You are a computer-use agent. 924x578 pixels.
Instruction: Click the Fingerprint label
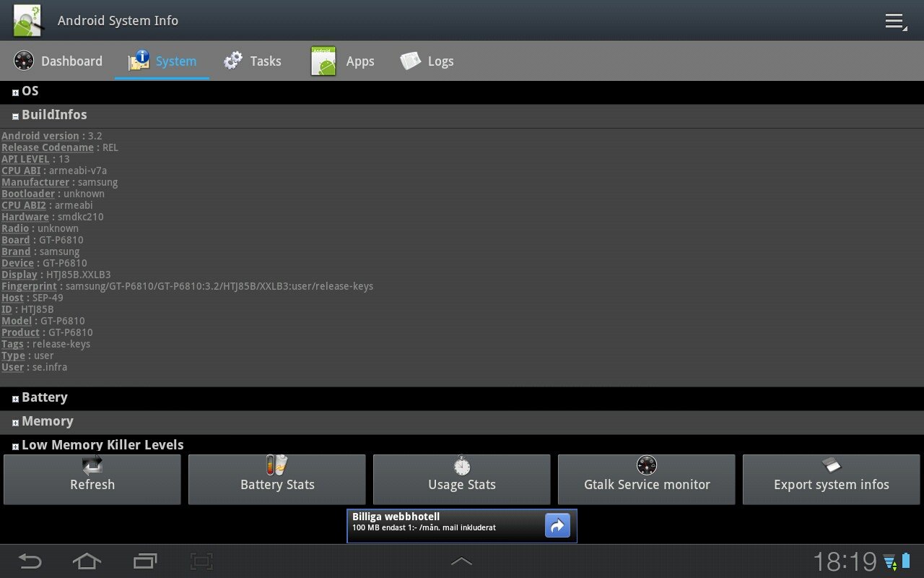(29, 286)
